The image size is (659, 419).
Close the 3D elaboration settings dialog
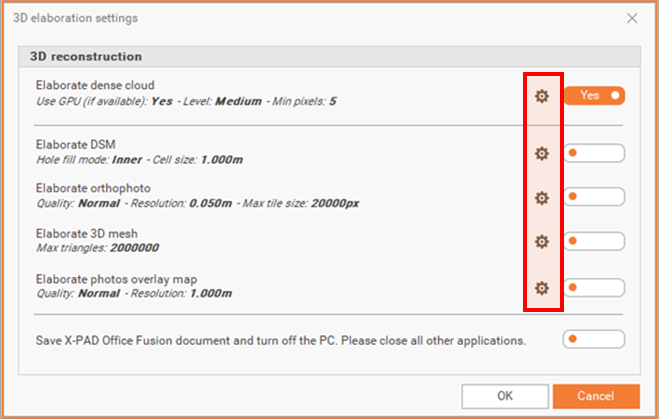pyautogui.click(x=632, y=18)
